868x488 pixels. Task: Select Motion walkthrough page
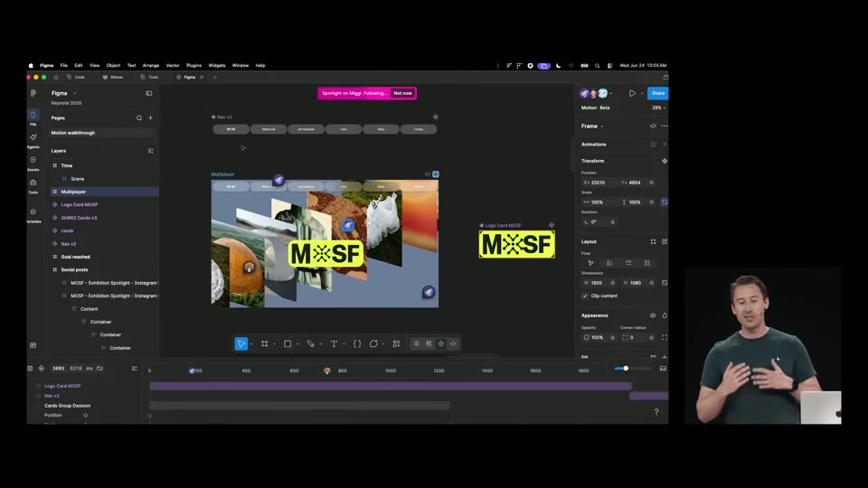tap(103, 133)
